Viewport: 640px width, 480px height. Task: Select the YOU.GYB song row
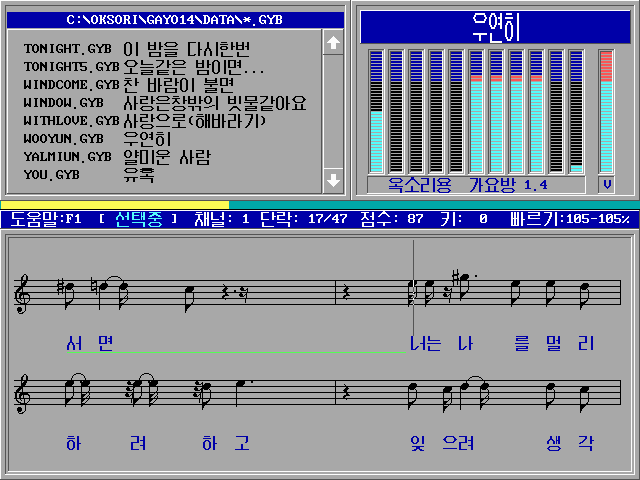(x=89, y=175)
